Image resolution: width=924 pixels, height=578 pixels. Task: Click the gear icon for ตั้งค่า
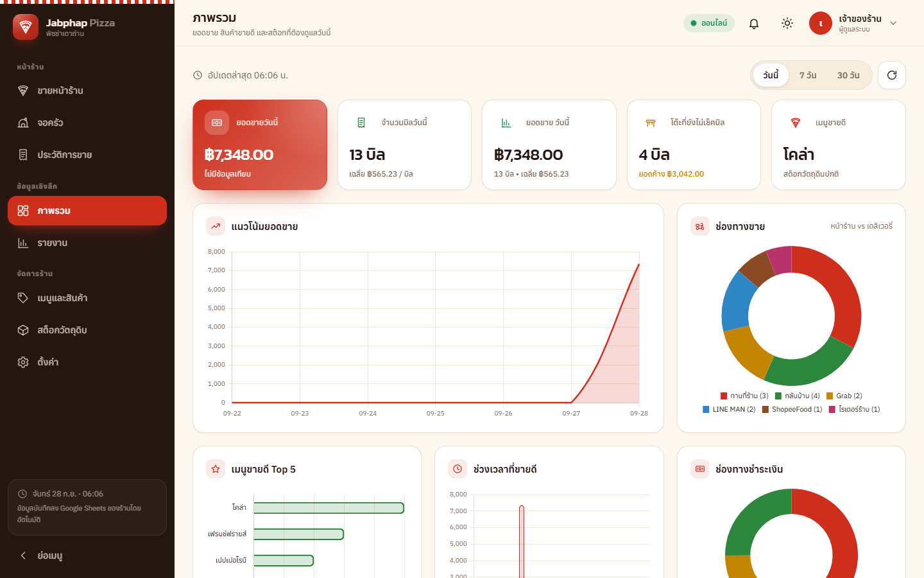[x=23, y=362]
